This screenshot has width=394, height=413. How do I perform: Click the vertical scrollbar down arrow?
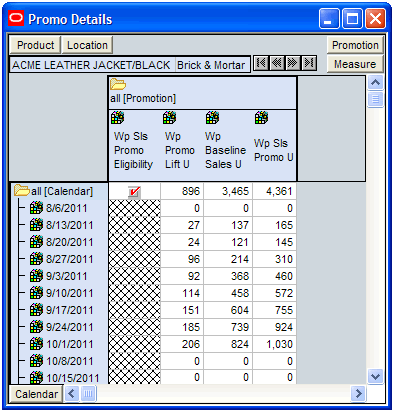[376, 377]
